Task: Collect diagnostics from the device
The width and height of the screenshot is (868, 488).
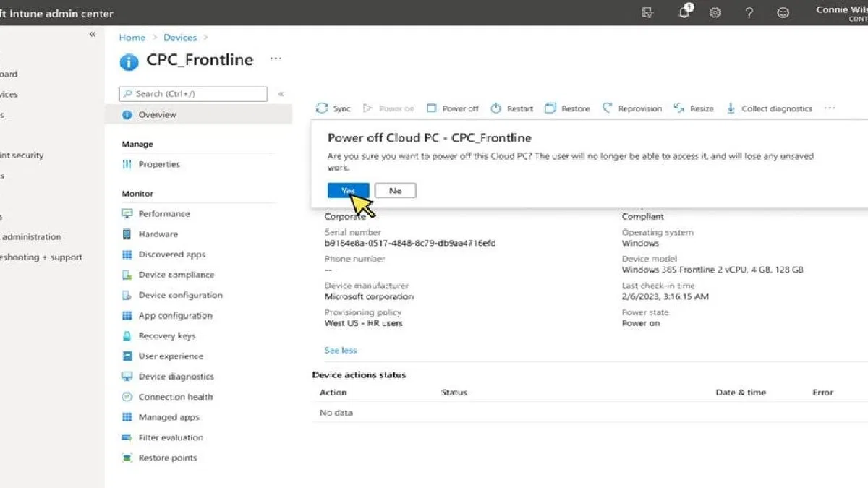Action: pyautogui.click(x=770, y=108)
